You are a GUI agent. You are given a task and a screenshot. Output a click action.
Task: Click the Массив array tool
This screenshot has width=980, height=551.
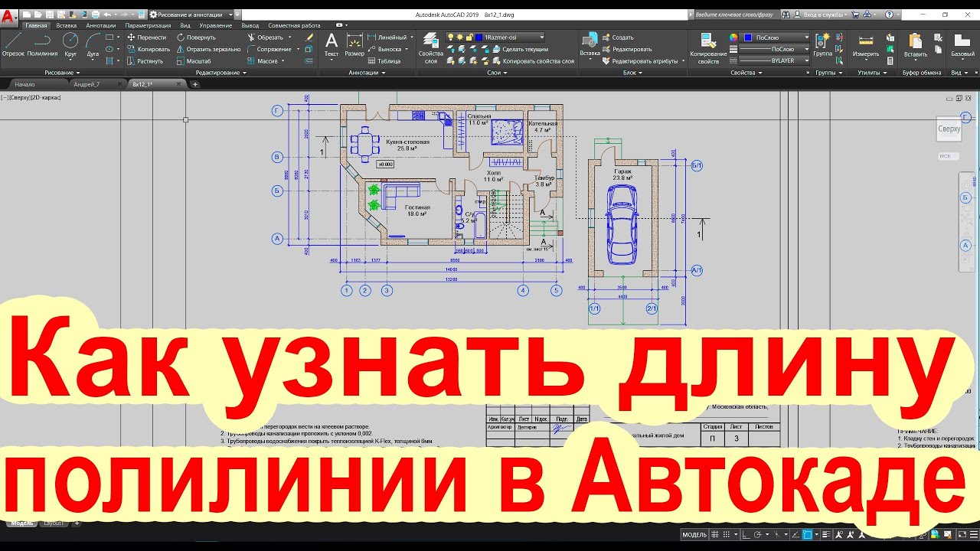pyautogui.click(x=263, y=60)
